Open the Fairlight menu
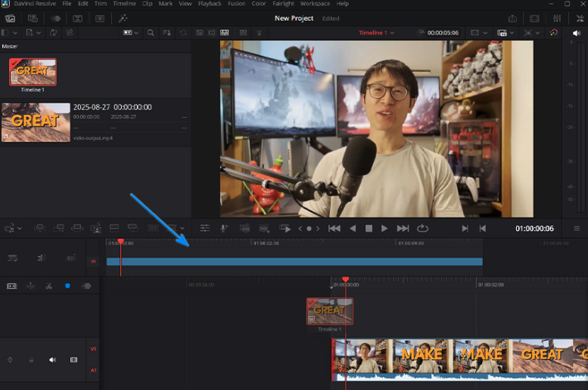Image resolution: width=588 pixels, height=390 pixels. coord(283,4)
